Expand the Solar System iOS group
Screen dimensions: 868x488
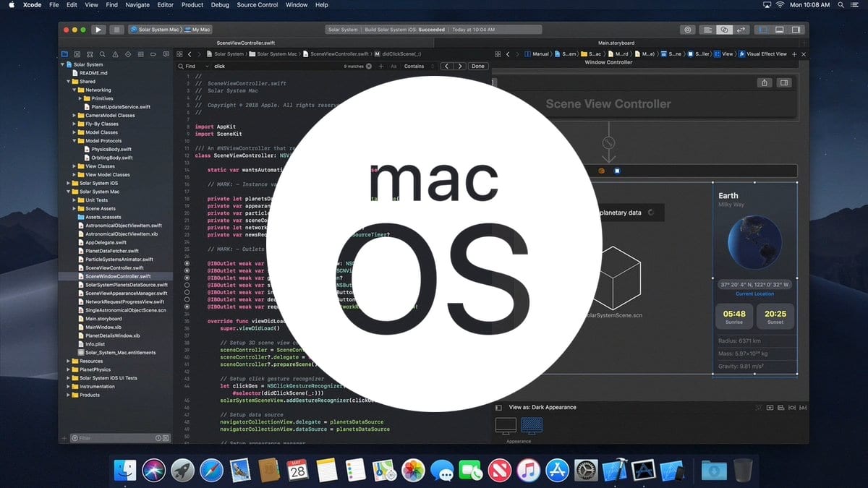point(69,184)
